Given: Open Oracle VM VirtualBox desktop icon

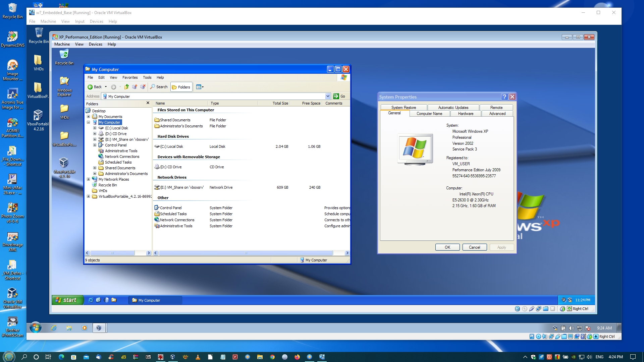Looking at the screenshot, I should tap(12, 298).
